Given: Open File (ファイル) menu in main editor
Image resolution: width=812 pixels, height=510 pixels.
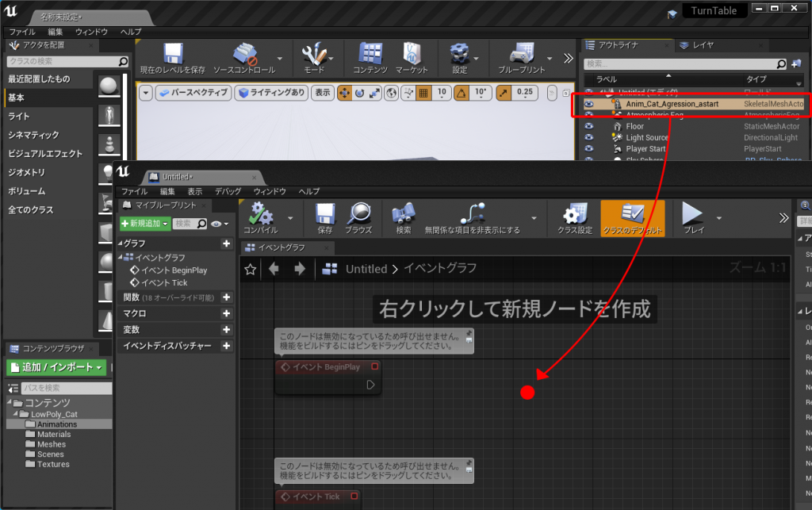Looking at the screenshot, I should pyautogui.click(x=22, y=32).
